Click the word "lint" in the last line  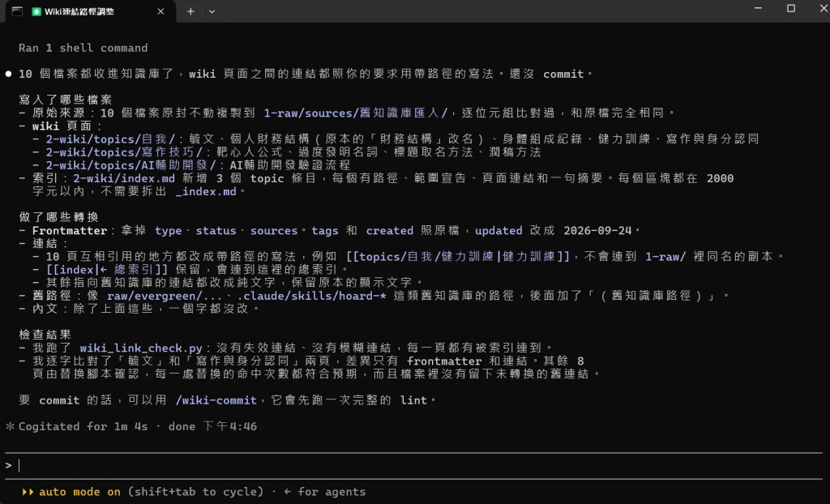[x=413, y=400]
